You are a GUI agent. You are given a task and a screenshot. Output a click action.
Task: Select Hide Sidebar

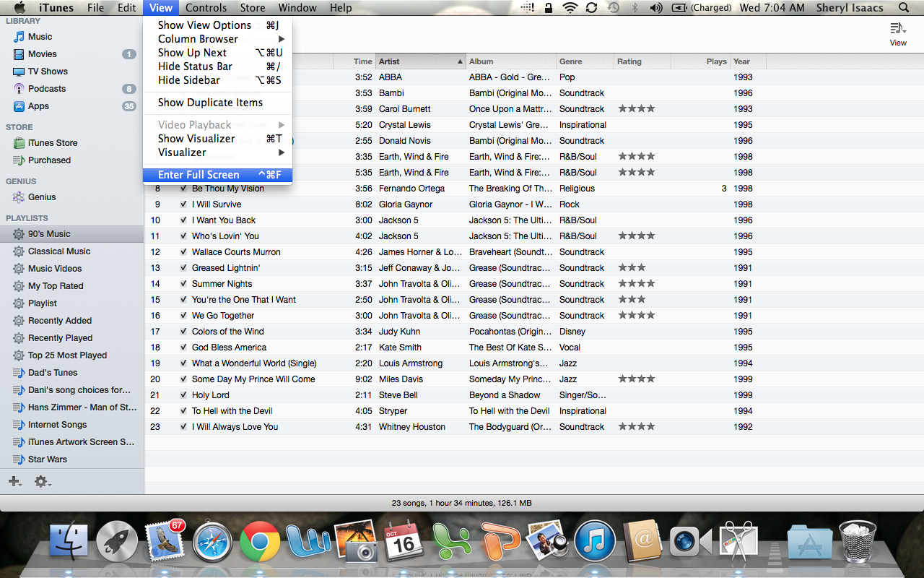tap(217, 80)
